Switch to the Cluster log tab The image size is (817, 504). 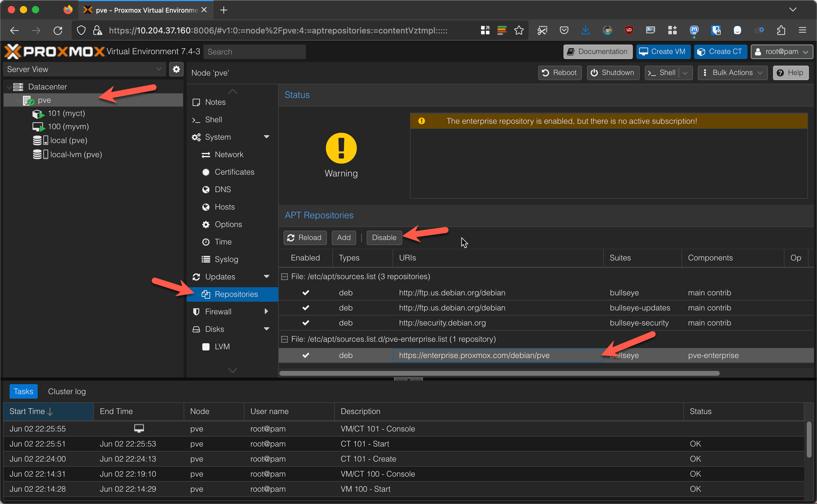pos(67,391)
